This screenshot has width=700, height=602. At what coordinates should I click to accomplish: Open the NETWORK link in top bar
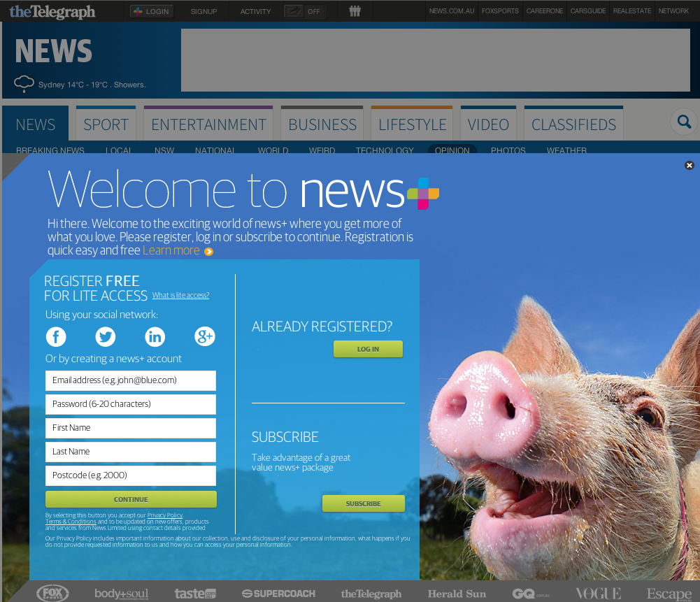673,10
